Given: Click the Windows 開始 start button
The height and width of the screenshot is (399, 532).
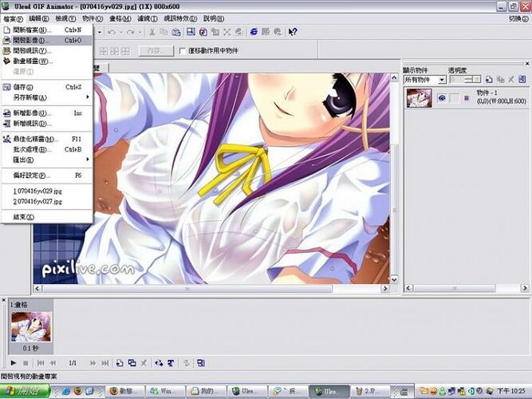Looking at the screenshot, I should click(x=25, y=391).
